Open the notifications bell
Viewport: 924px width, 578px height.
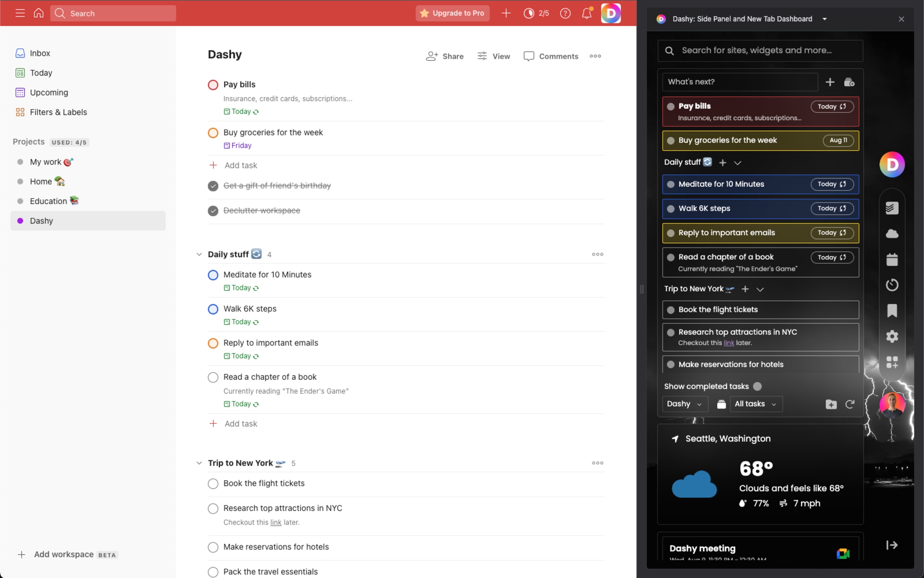(x=587, y=13)
